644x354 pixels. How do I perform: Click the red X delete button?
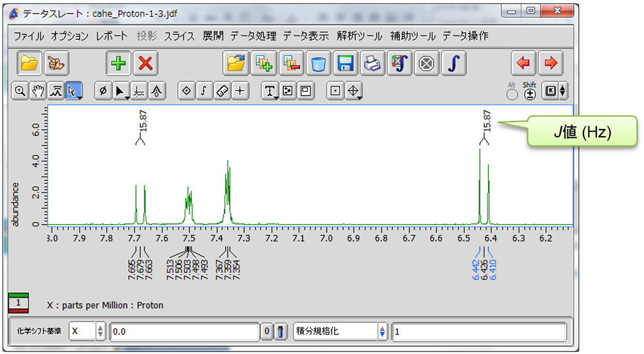click(x=146, y=63)
